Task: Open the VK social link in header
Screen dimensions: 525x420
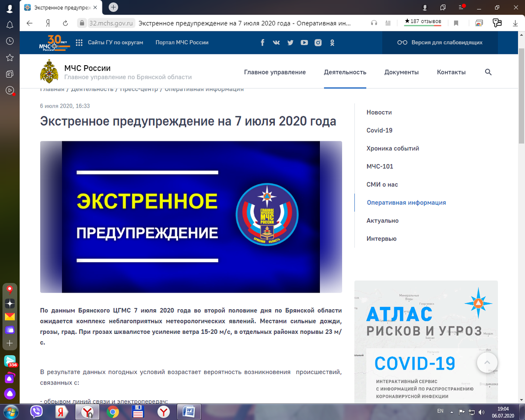Action: (276, 42)
